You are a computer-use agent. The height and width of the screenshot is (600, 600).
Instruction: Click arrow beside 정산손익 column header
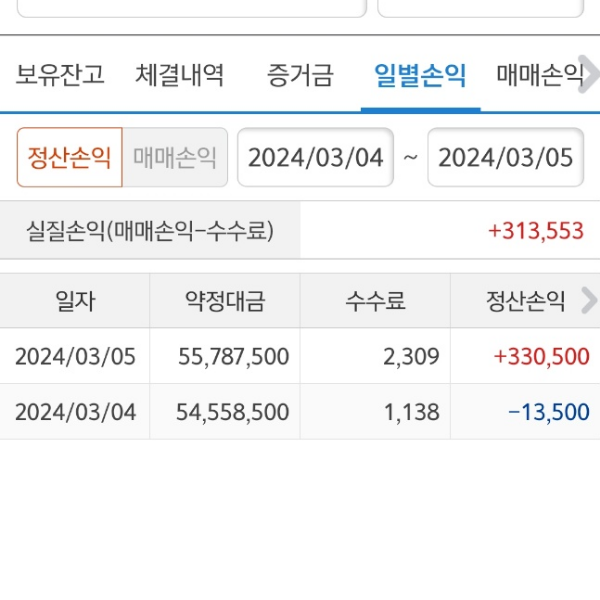click(588, 301)
